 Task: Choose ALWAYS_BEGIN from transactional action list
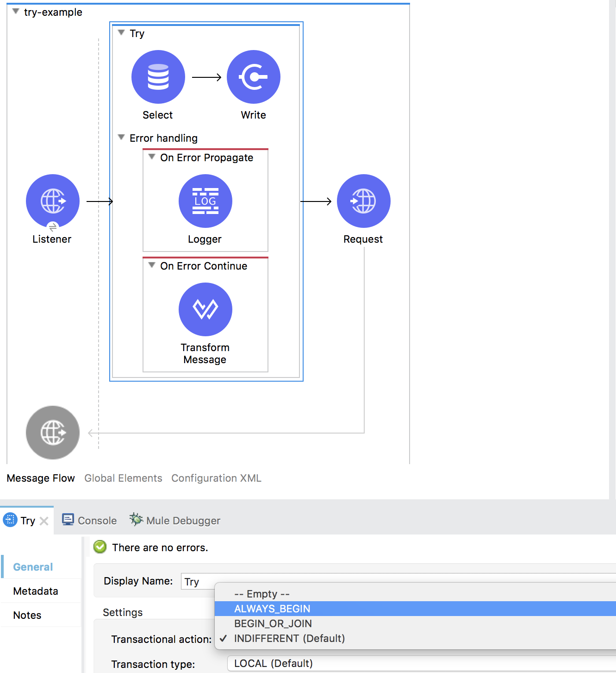(x=272, y=609)
